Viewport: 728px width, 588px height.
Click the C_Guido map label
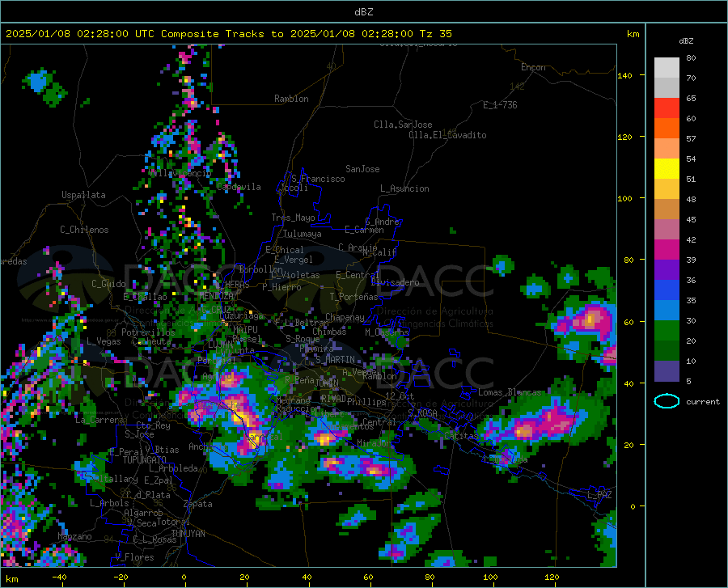coord(108,284)
